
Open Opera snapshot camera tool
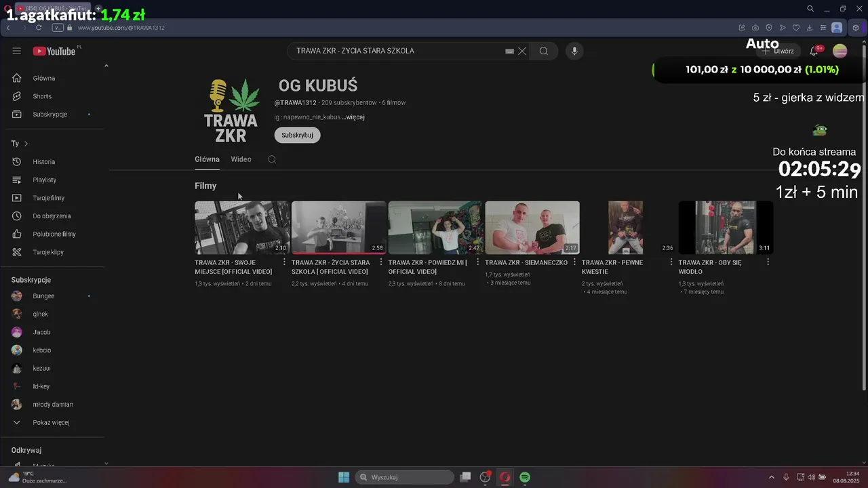pos(755,28)
